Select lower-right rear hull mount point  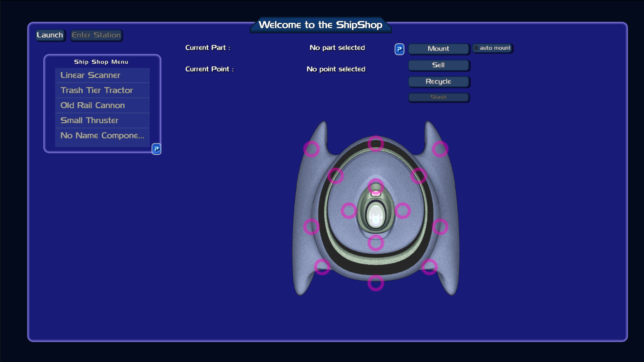click(x=430, y=267)
